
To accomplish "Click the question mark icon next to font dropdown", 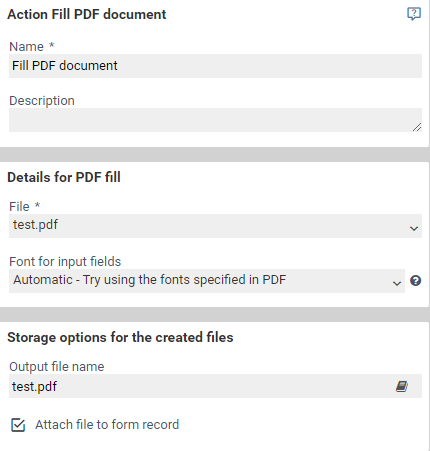I will [415, 281].
